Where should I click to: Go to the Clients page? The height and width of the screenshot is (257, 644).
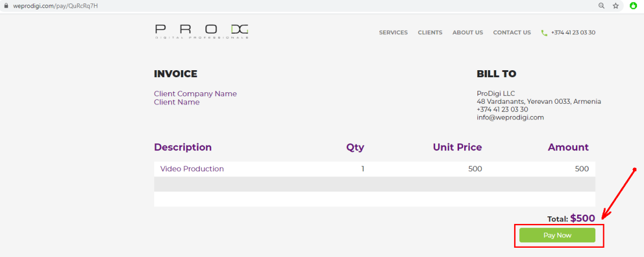point(430,32)
